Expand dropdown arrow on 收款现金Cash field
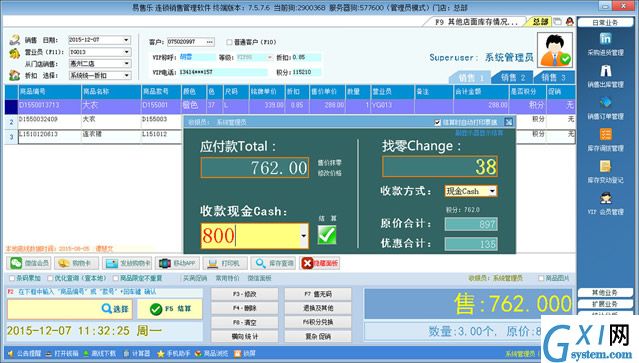Image resolution: width=639 pixels, height=363 pixels. (304, 235)
